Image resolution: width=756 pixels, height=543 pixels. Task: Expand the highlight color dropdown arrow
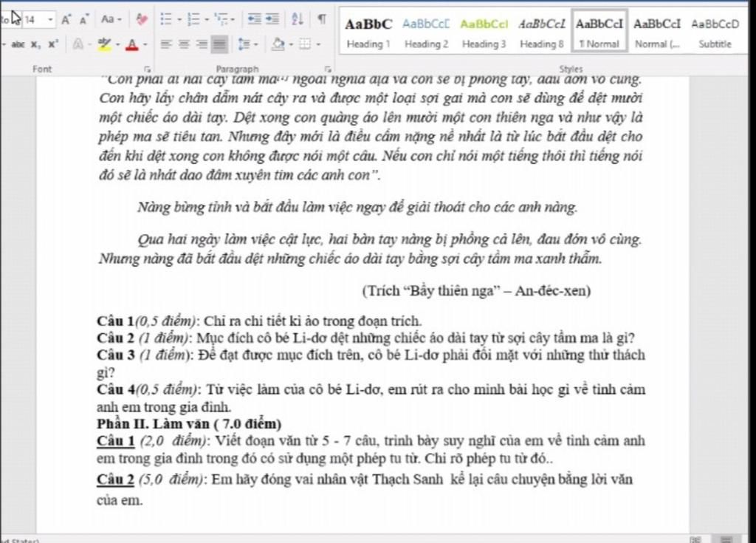click(117, 45)
